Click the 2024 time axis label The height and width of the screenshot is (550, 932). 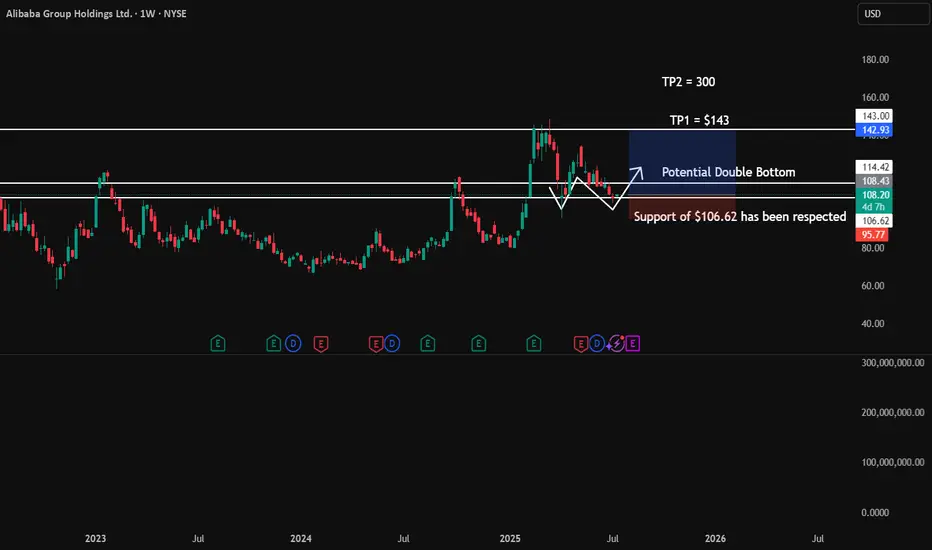tap(301, 539)
